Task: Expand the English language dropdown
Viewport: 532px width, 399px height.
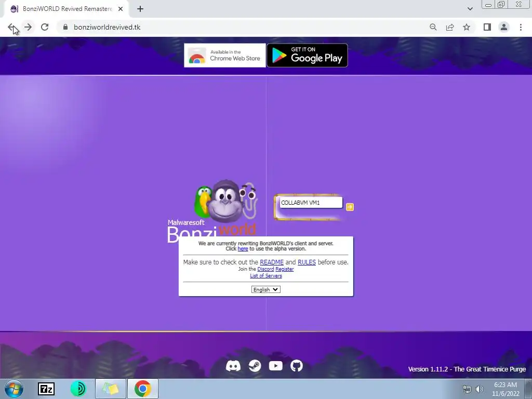Action: [265, 289]
